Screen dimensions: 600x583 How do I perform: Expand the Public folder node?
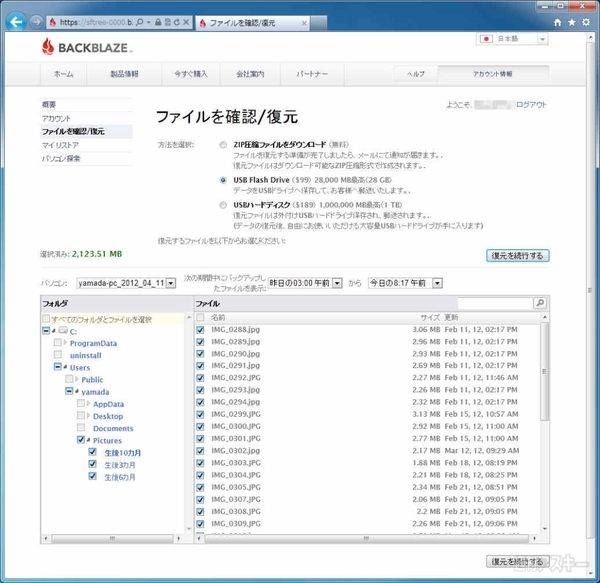pyautogui.click(x=77, y=379)
